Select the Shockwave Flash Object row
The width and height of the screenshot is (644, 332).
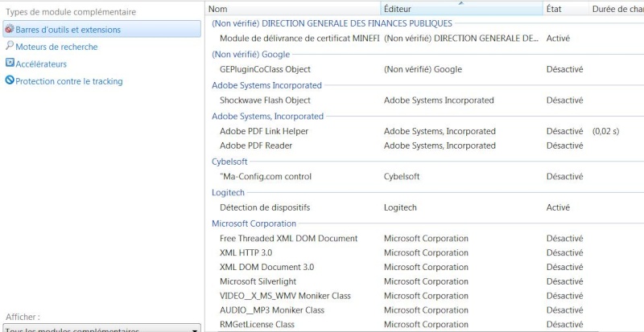click(x=425, y=100)
